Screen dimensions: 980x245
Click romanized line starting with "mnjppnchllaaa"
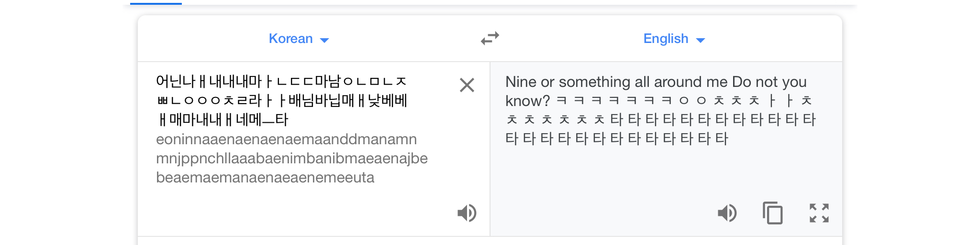pos(291,158)
